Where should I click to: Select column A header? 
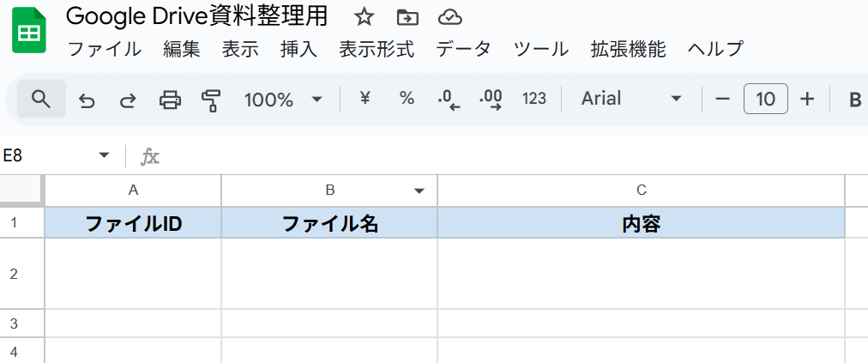133,191
